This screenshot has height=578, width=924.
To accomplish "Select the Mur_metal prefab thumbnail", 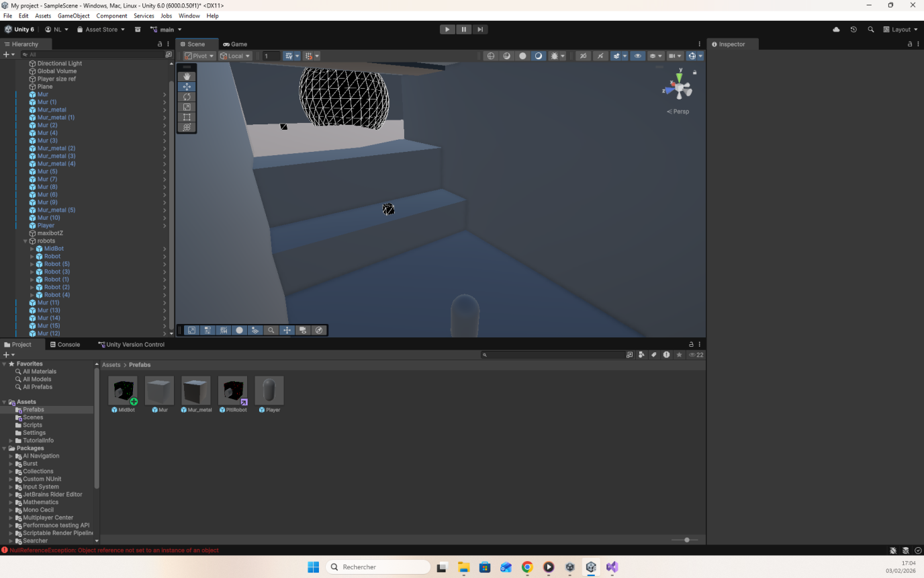I will pyautogui.click(x=196, y=391).
